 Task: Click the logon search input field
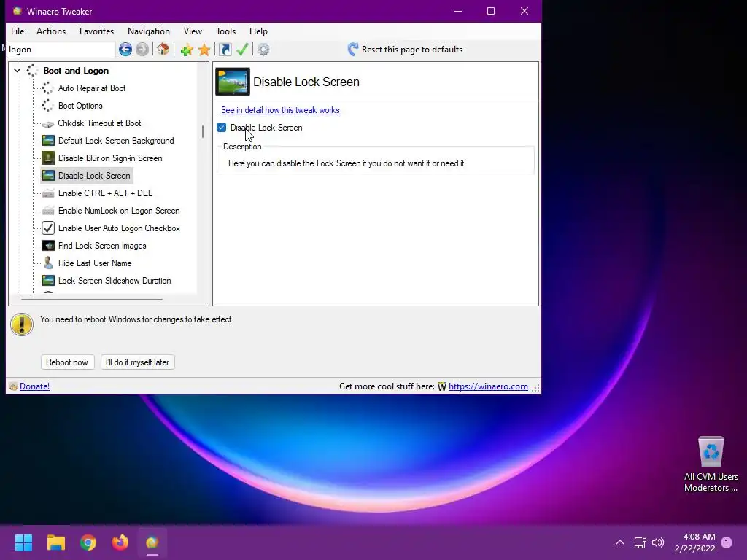[x=61, y=50]
